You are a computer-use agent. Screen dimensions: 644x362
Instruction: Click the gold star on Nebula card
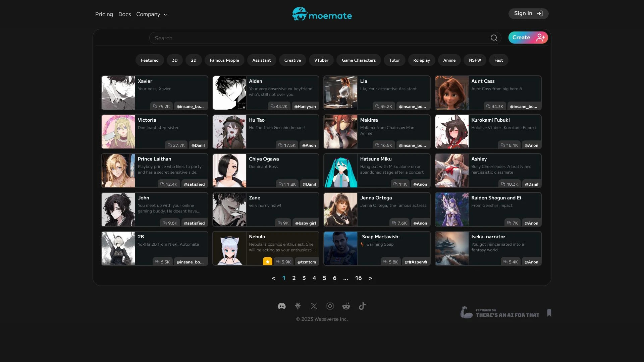[267, 262]
